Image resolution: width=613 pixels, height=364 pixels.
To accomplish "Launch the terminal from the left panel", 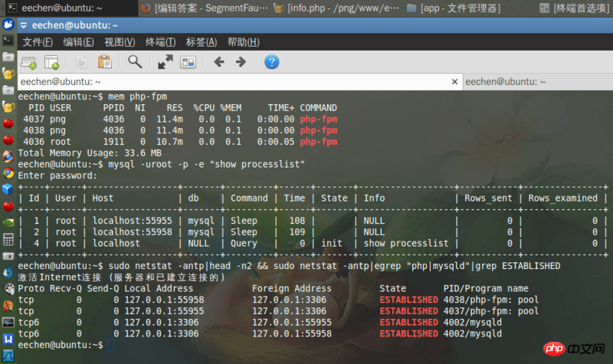I will (x=8, y=41).
